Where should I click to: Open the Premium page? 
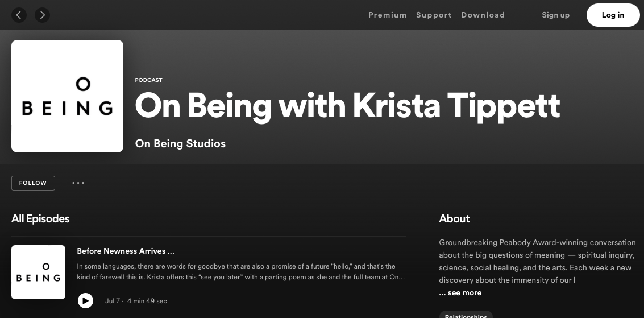pos(387,15)
